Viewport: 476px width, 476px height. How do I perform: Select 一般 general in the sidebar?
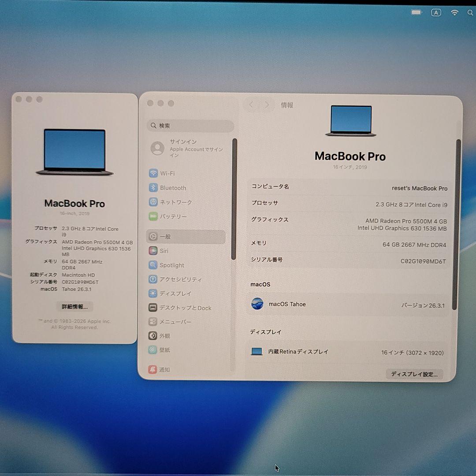click(186, 237)
